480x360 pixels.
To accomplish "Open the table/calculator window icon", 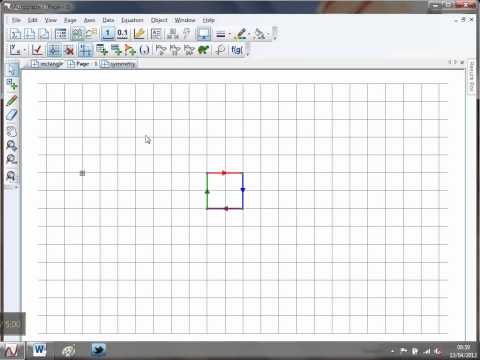I will coord(60,34).
